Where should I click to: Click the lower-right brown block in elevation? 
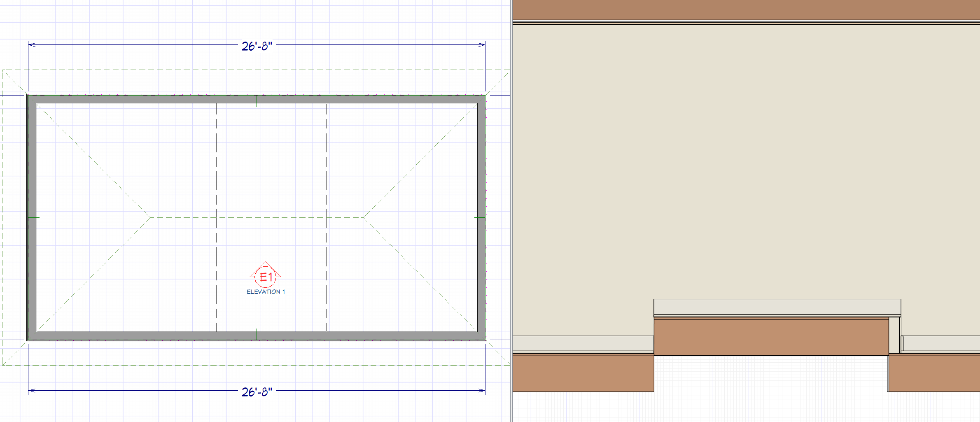pos(934,373)
